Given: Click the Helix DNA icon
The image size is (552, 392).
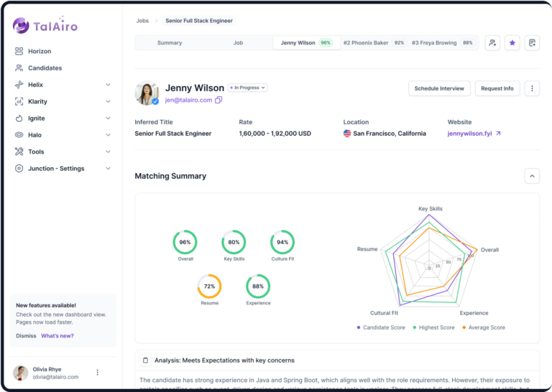Looking at the screenshot, I should tap(19, 85).
